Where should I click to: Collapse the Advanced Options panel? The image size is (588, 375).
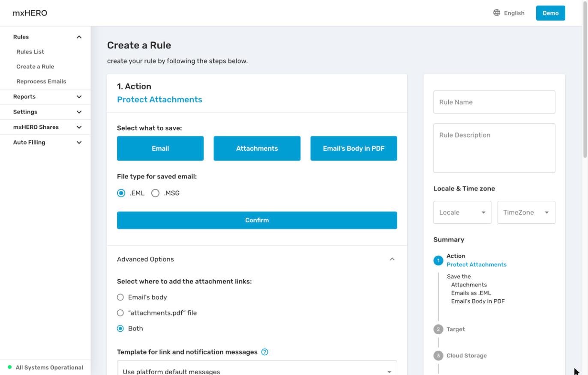pyautogui.click(x=392, y=259)
